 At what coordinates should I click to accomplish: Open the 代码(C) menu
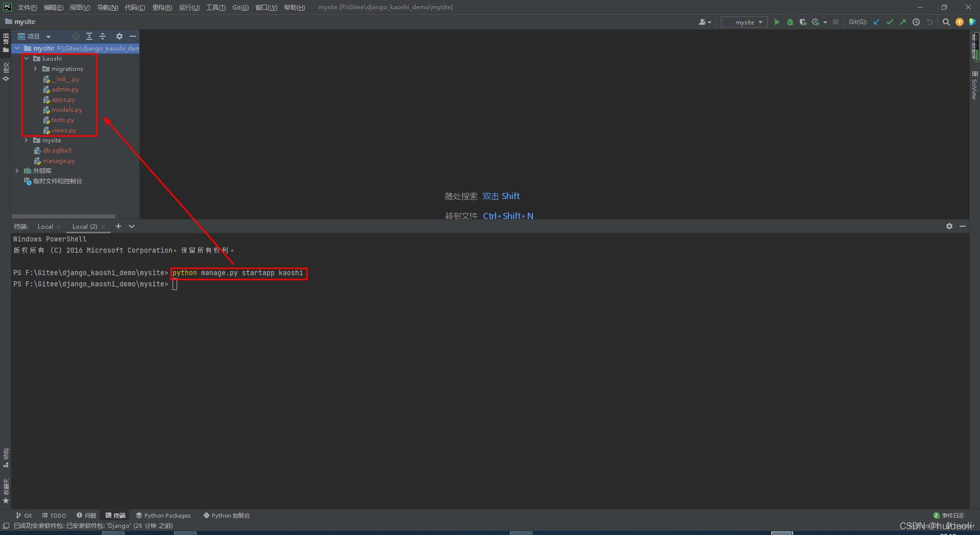(135, 7)
